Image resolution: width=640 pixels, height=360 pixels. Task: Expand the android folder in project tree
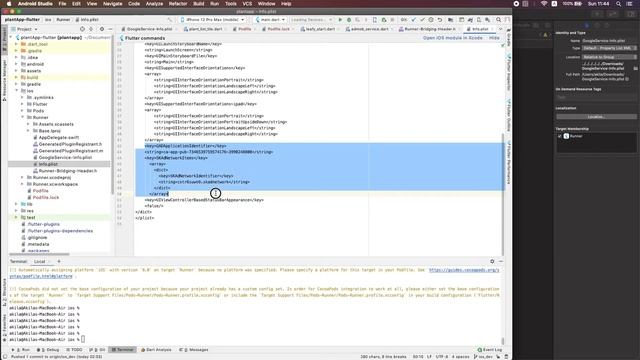16,64
